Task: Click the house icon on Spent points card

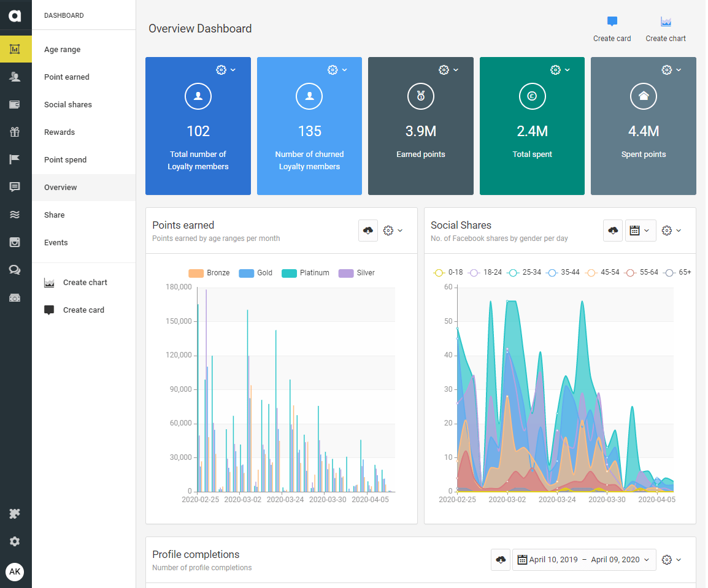Action: (x=644, y=96)
